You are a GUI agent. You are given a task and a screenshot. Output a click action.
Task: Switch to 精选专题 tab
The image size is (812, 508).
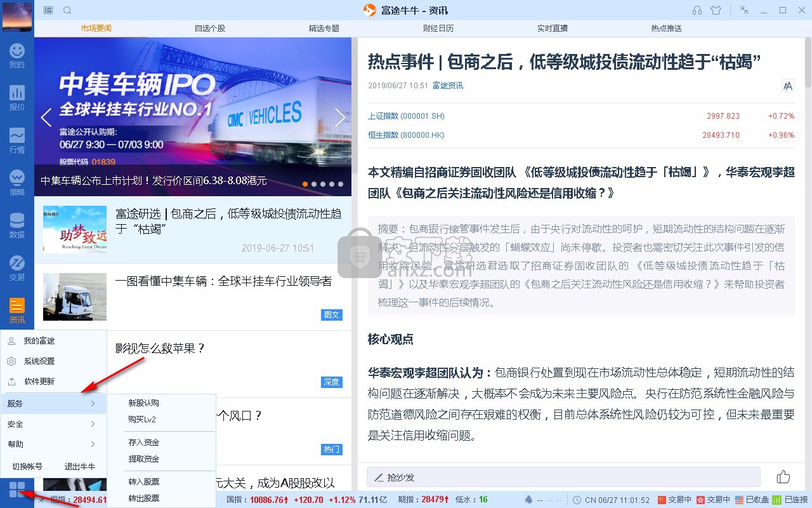(324, 29)
